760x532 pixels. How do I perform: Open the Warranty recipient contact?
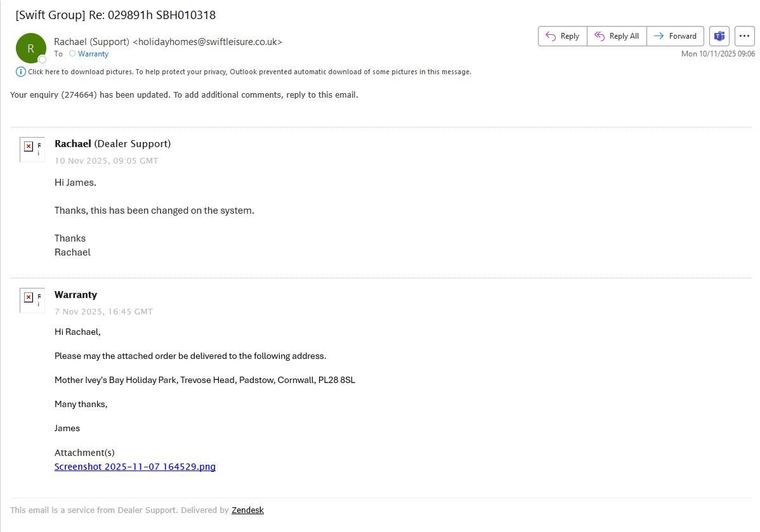pos(93,54)
